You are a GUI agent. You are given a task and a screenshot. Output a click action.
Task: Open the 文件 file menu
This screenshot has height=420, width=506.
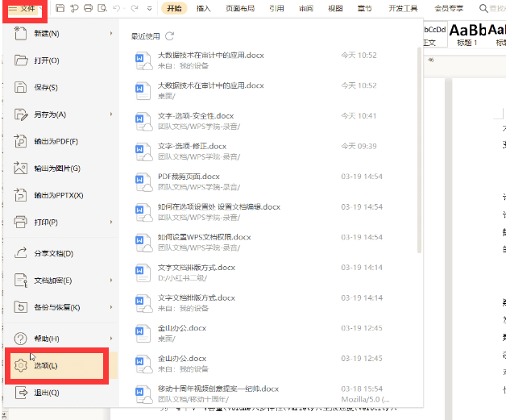click(23, 9)
